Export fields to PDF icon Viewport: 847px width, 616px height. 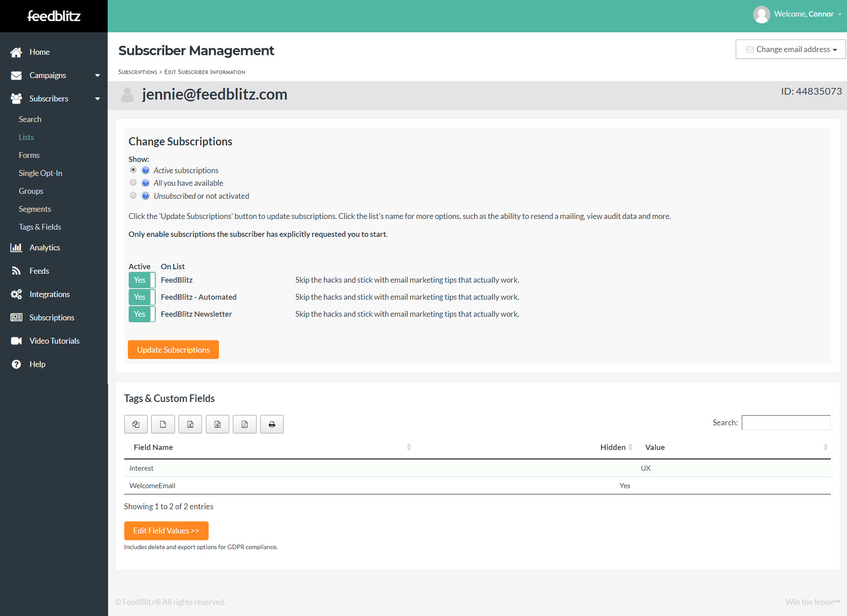[244, 424]
